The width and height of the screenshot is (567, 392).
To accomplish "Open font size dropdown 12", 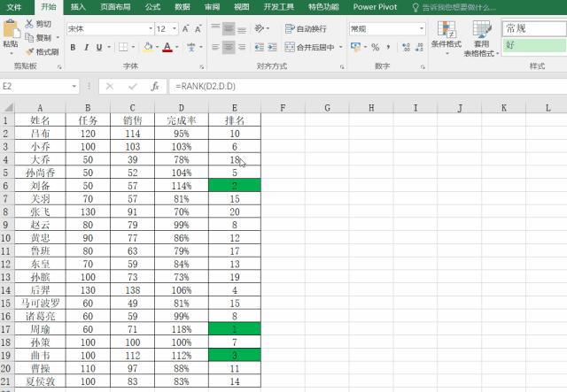I will coord(175,29).
